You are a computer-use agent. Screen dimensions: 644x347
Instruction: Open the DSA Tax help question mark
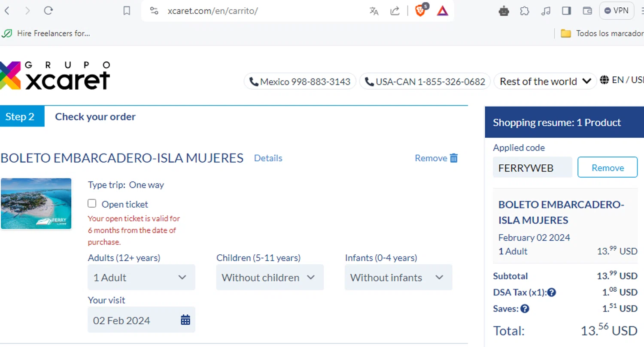point(552,293)
